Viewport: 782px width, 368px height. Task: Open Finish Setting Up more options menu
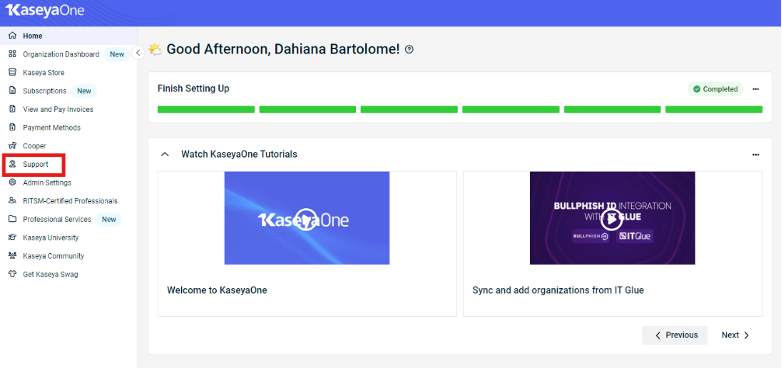(x=756, y=89)
